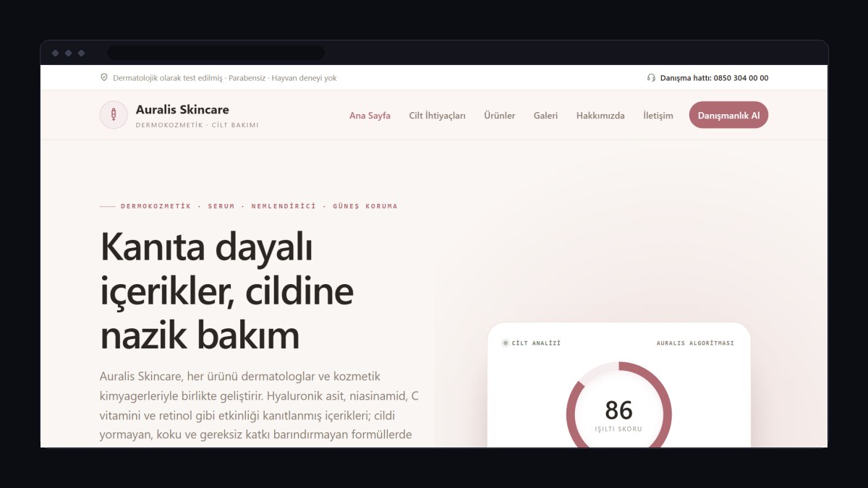This screenshot has height=488, width=868.
Task: Click the Auralis Skincare brand name
Action: pyautogui.click(x=182, y=110)
